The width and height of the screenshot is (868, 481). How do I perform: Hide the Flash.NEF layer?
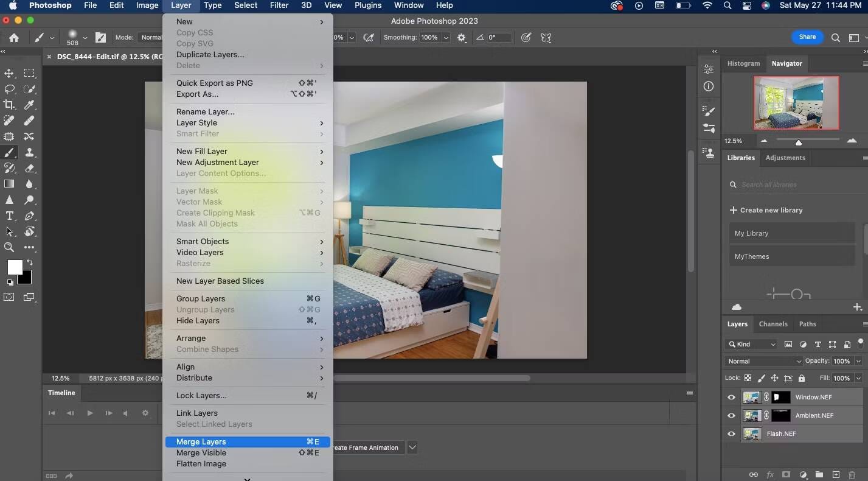[x=731, y=434]
